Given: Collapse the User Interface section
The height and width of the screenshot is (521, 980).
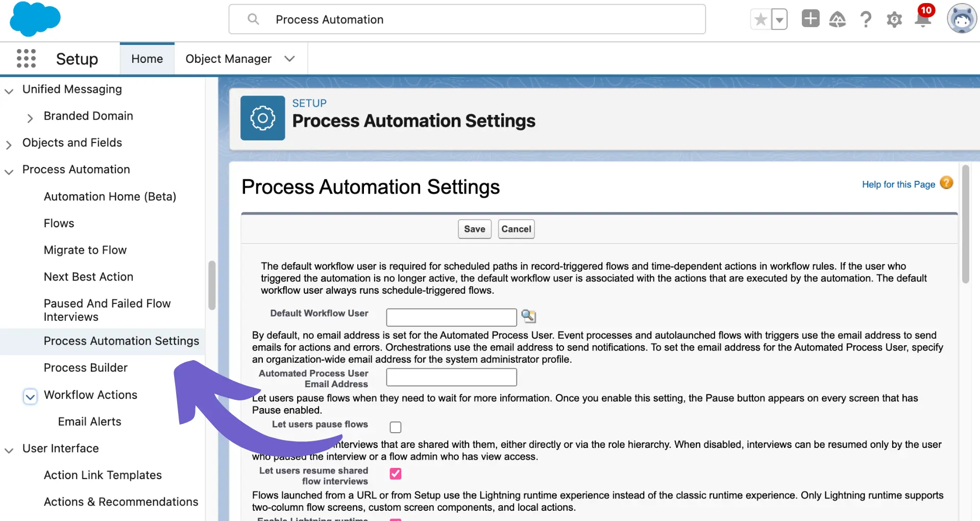Looking at the screenshot, I should coord(9,450).
